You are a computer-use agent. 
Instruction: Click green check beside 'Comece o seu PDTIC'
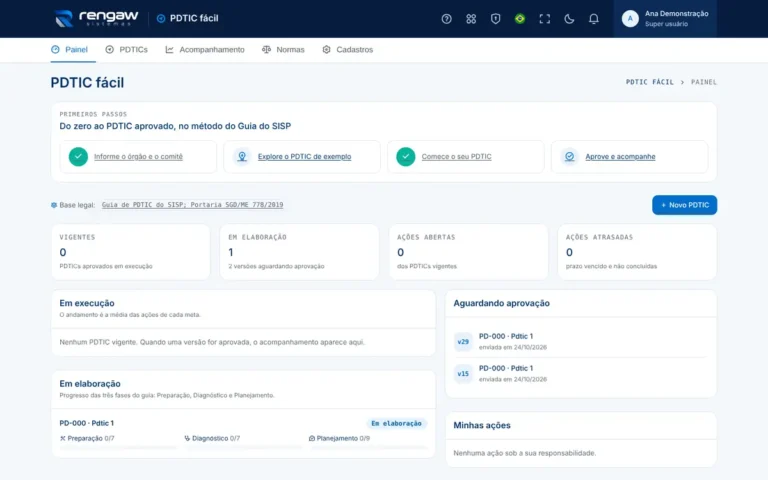pos(406,157)
